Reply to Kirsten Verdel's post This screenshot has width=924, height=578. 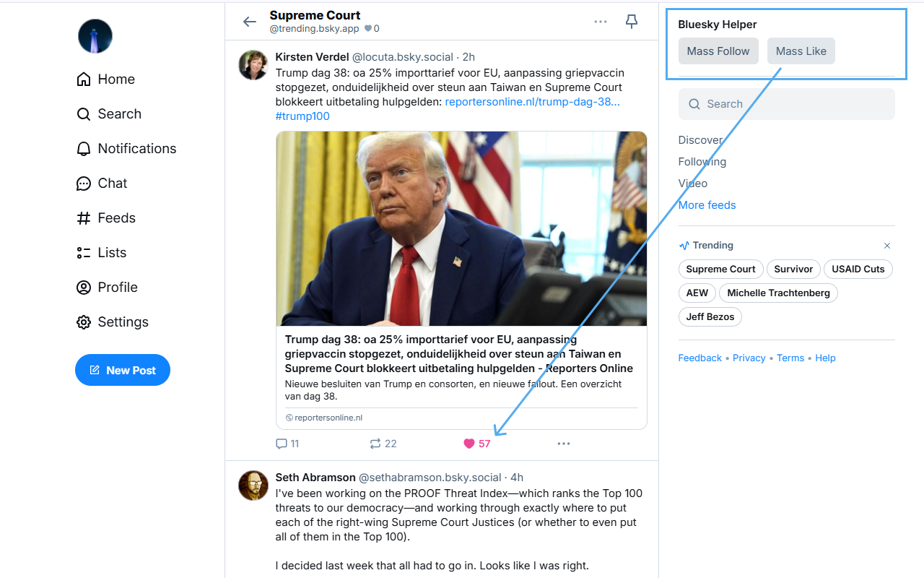(282, 444)
